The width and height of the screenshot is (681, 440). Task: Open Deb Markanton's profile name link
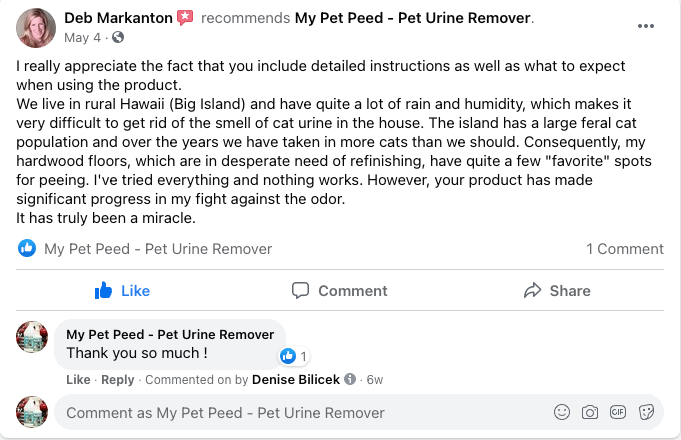[118, 18]
